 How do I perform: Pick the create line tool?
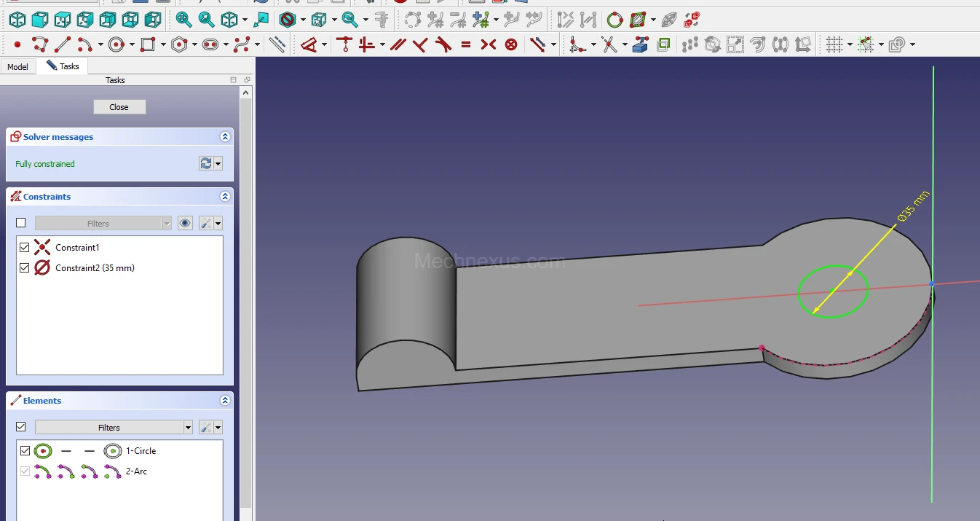tap(63, 45)
